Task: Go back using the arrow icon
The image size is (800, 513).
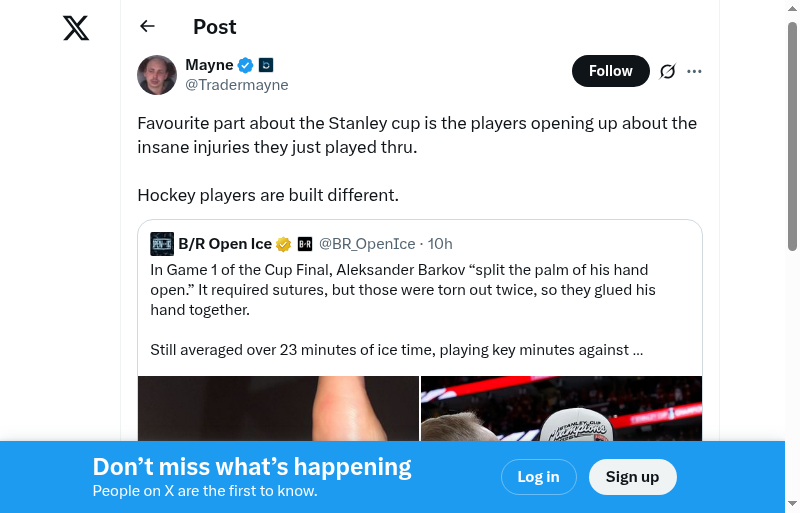Action: point(148,27)
